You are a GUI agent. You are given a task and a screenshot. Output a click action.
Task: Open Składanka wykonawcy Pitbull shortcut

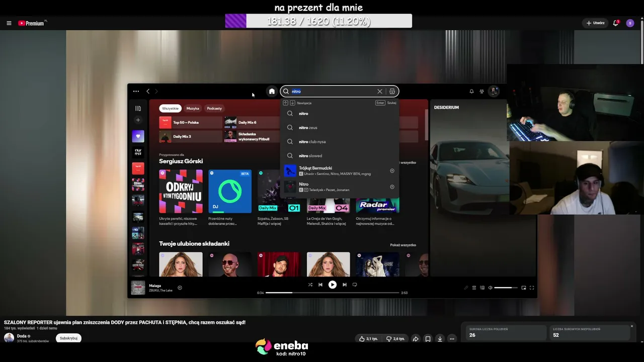point(252,136)
